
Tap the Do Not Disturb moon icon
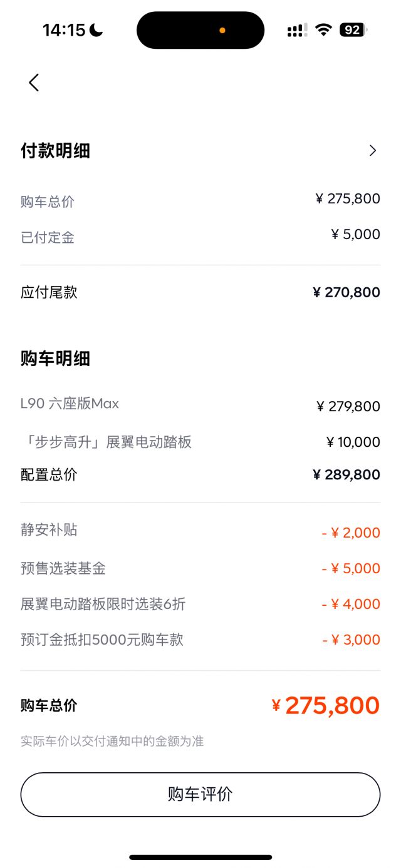coord(94,29)
